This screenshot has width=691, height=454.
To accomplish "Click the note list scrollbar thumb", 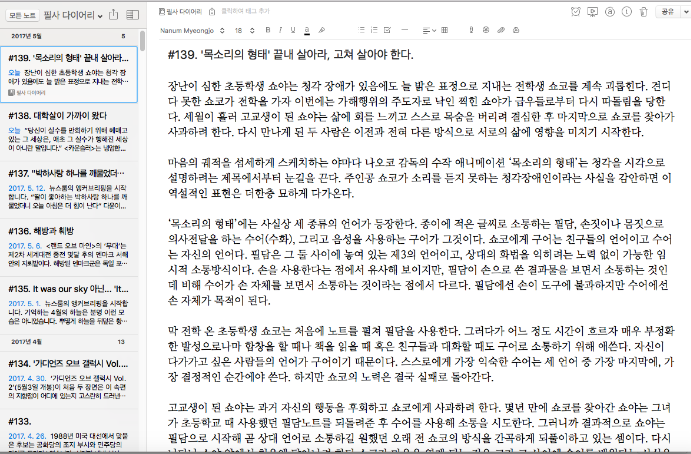I will tap(142, 41).
